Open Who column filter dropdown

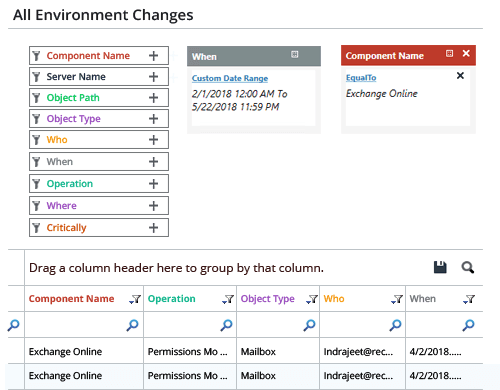tap(397, 299)
